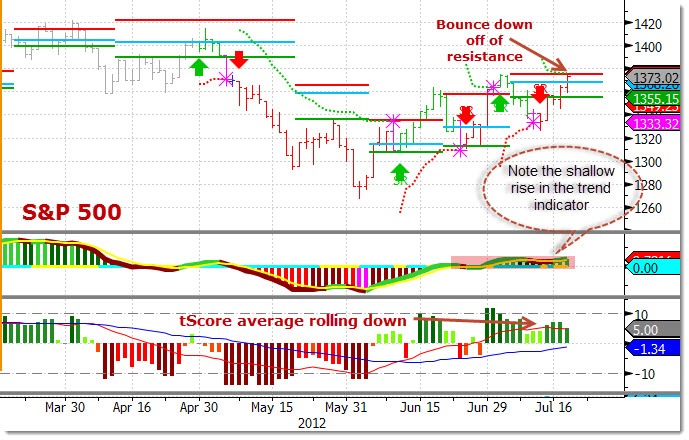The height and width of the screenshot is (440, 689).
Task: Select the Apr 30 date label
Action: click(199, 407)
